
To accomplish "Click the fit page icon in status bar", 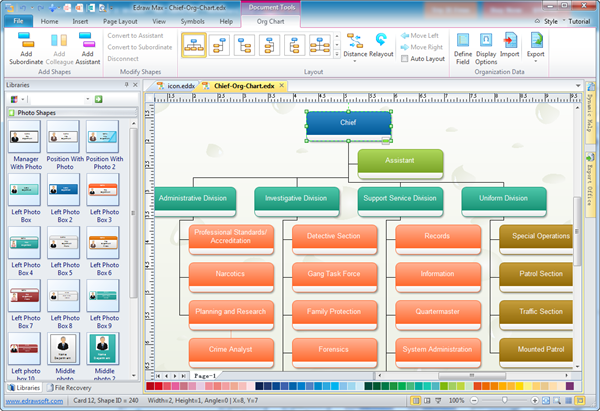I will 546,401.
